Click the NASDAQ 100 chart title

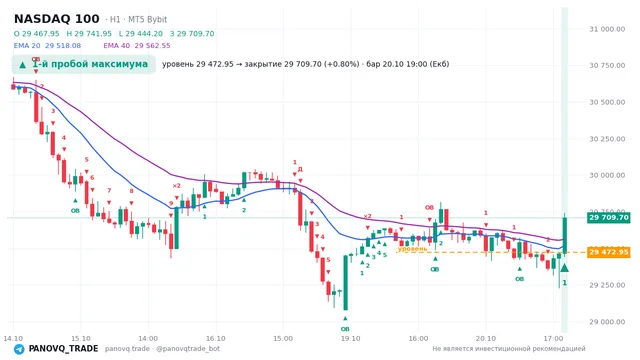57,19
